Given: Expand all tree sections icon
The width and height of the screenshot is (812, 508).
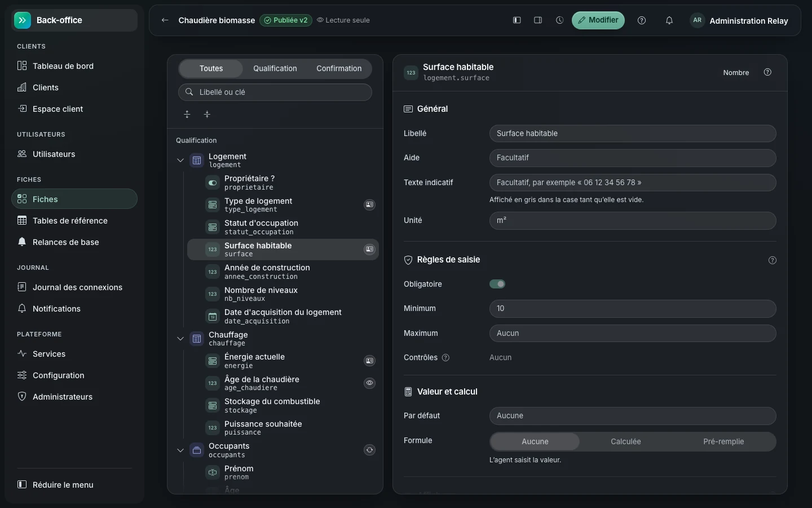Looking at the screenshot, I should [187, 115].
